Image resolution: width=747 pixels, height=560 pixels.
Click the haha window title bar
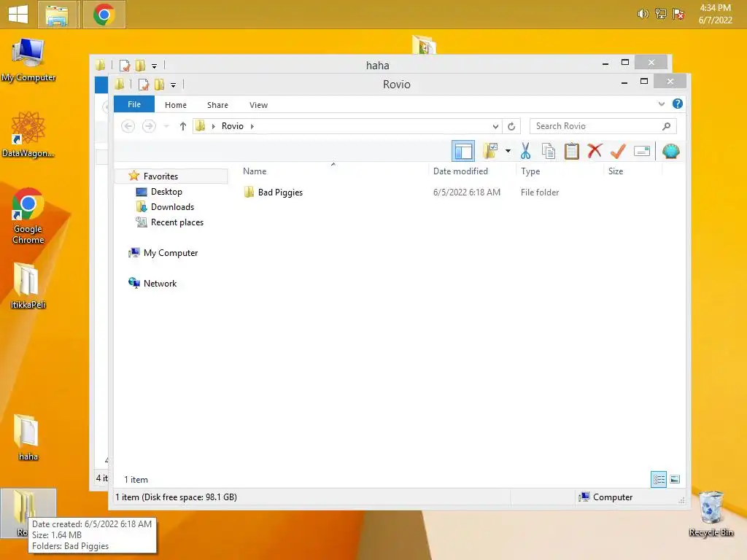(377, 65)
